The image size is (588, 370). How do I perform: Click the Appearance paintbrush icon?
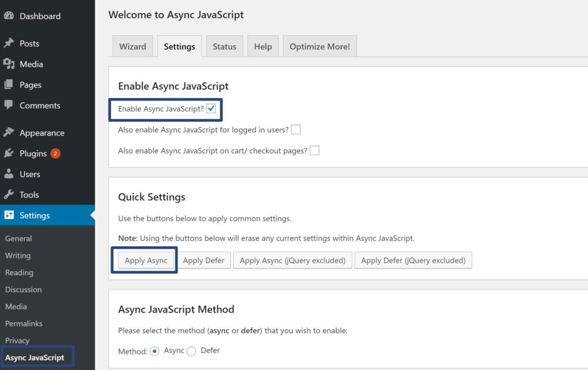click(x=9, y=132)
